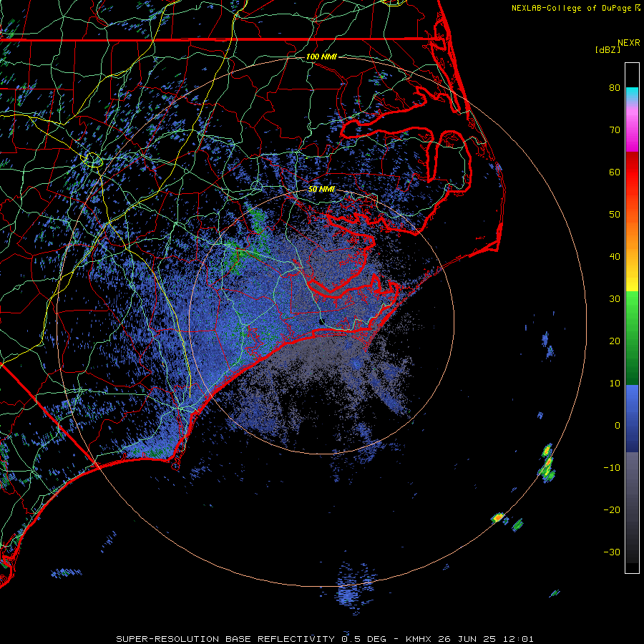
Task: Click the 70 value on the dBZ scale
Action: 615,130
